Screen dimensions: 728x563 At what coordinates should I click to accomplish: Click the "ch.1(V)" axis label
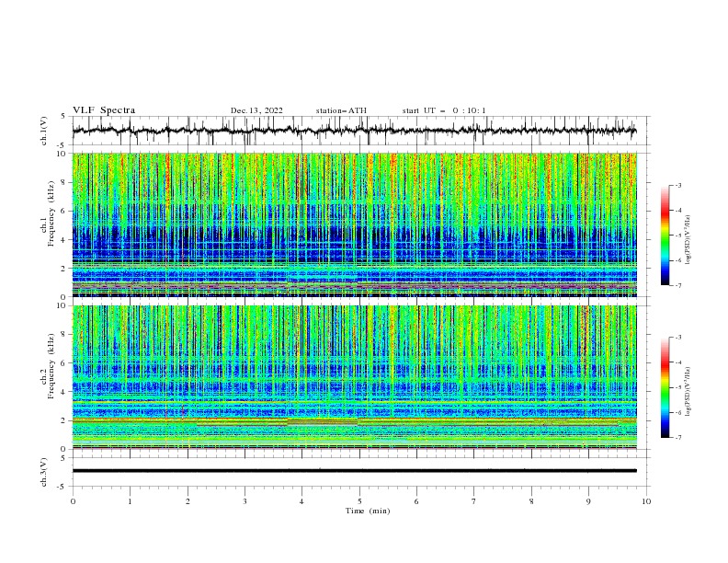(44, 131)
